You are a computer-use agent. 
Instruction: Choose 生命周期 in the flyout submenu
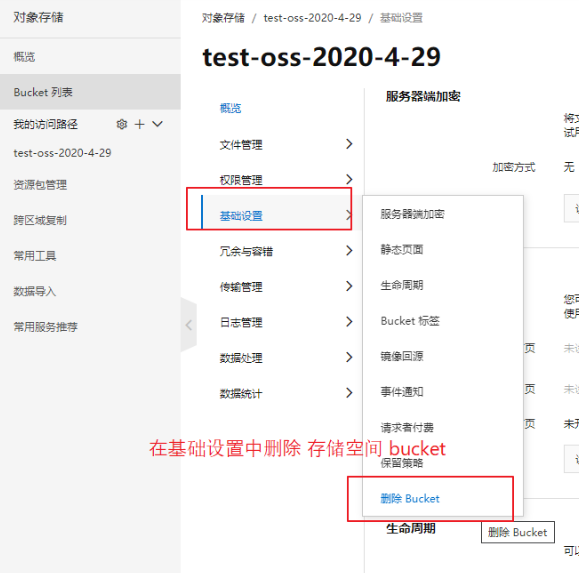tap(402, 285)
